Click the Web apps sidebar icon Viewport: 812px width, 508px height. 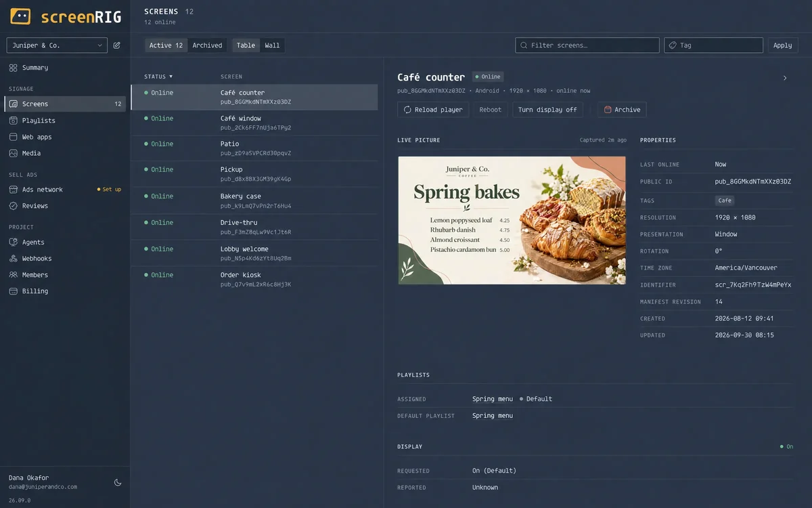pos(14,137)
